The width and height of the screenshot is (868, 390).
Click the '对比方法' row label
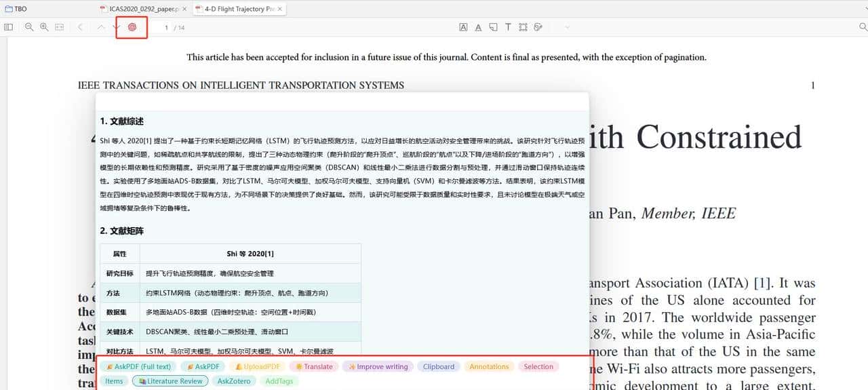point(119,351)
